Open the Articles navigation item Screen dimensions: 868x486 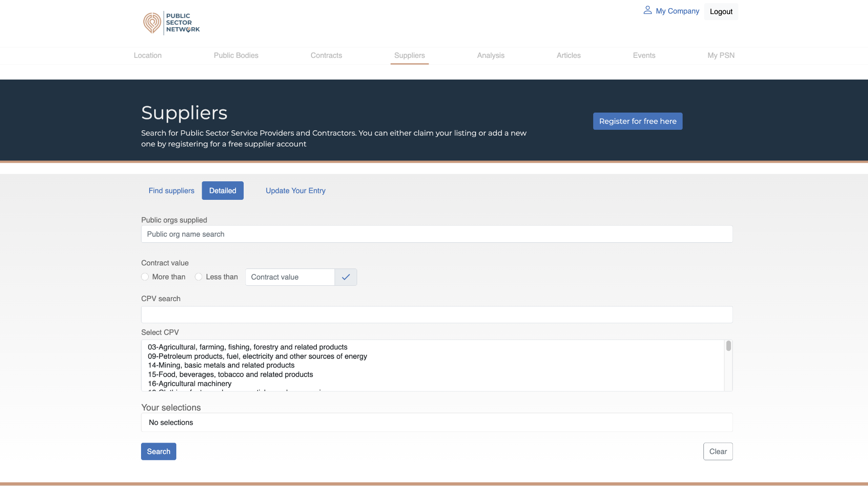569,55
